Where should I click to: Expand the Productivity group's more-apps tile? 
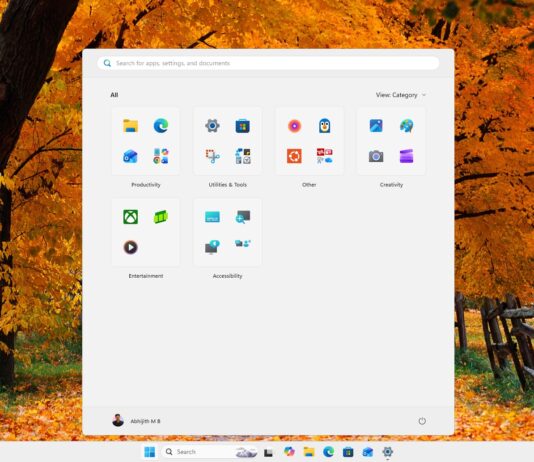161,156
